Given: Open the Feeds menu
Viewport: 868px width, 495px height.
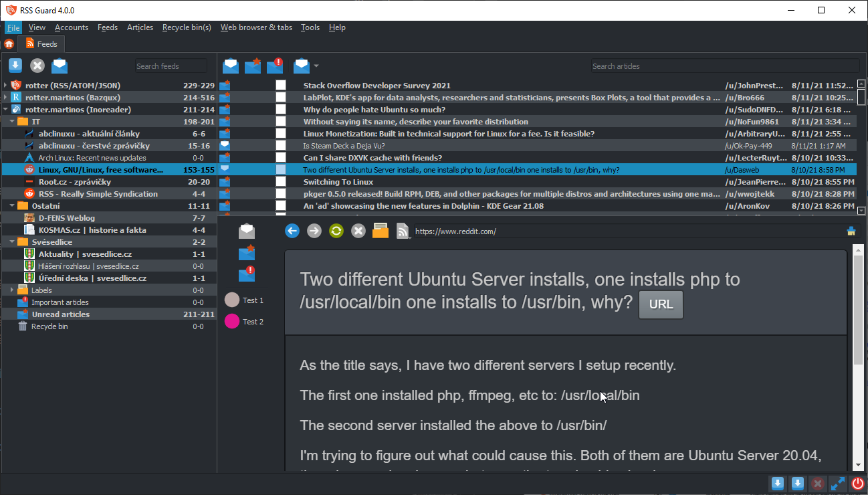Looking at the screenshot, I should (x=107, y=27).
